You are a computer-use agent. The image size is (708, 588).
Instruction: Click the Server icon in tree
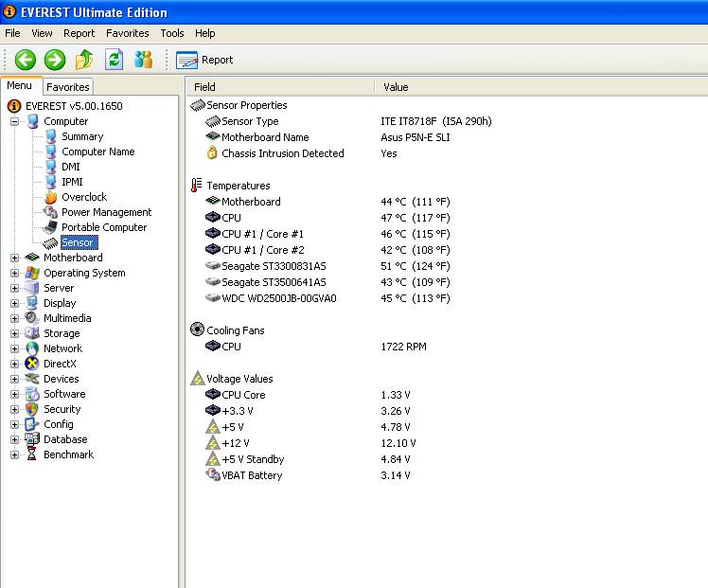(x=32, y=288)
